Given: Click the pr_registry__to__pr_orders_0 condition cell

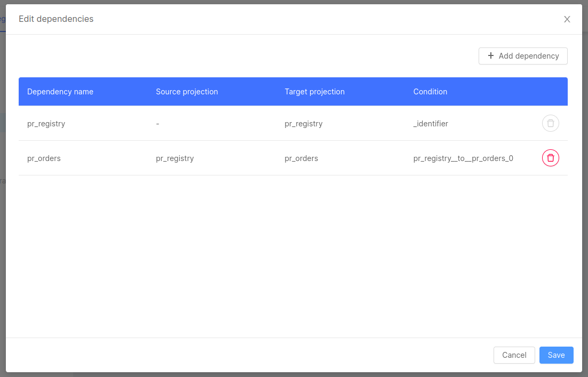Looking at the screenshot, I should pos(464,158).
